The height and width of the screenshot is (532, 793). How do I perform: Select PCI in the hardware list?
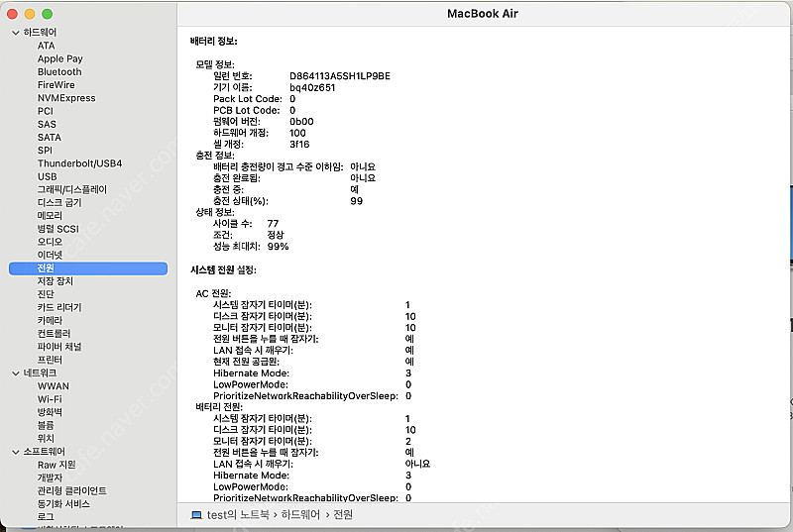pos(45,111)
